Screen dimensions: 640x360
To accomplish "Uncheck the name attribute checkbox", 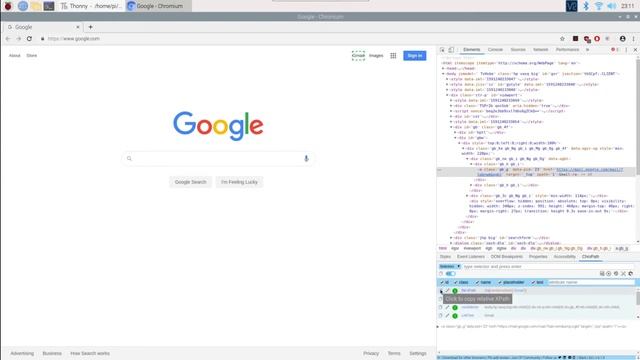I will pos(478,282).
